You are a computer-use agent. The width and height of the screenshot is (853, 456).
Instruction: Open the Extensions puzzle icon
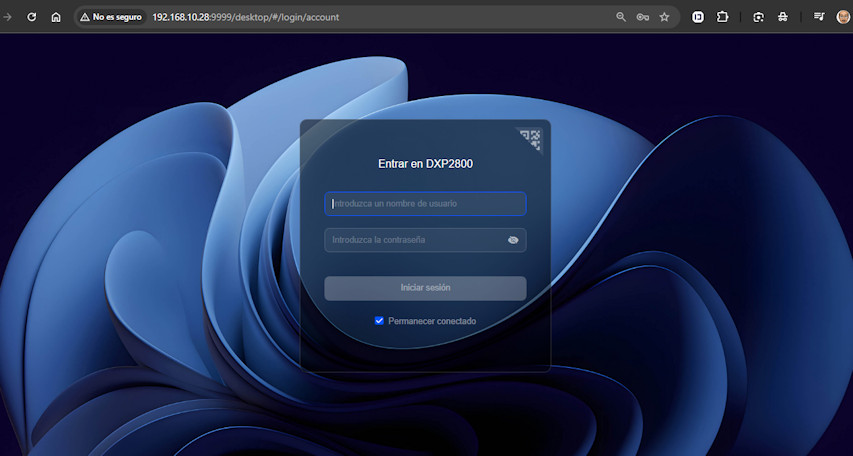coord(722,17)
